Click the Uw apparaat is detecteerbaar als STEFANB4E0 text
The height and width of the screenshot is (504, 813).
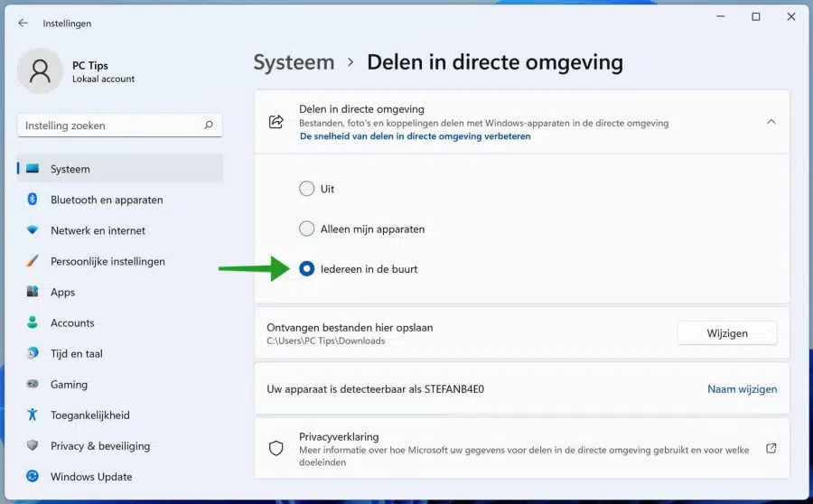[x=376, y=389]
